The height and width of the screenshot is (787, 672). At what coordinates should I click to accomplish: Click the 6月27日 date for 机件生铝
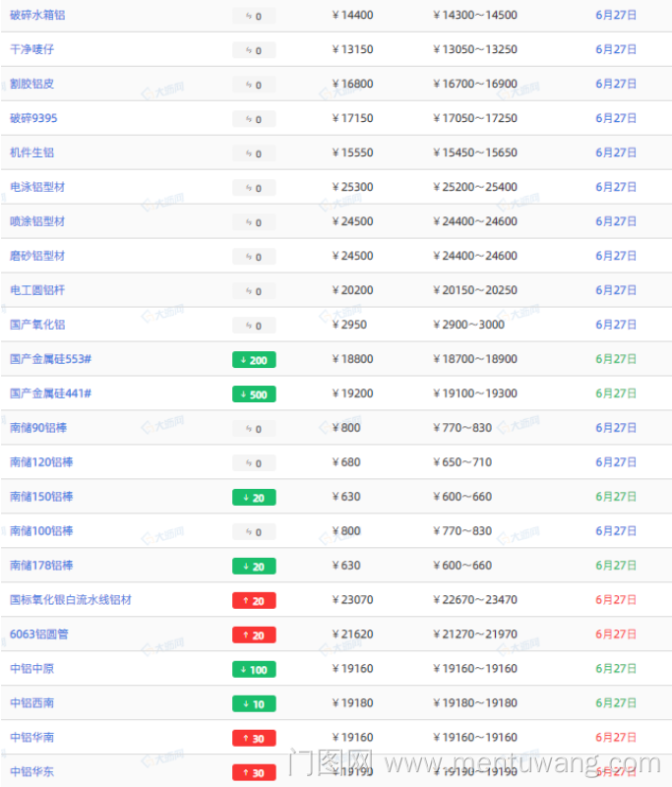click(x=616, y=152)
